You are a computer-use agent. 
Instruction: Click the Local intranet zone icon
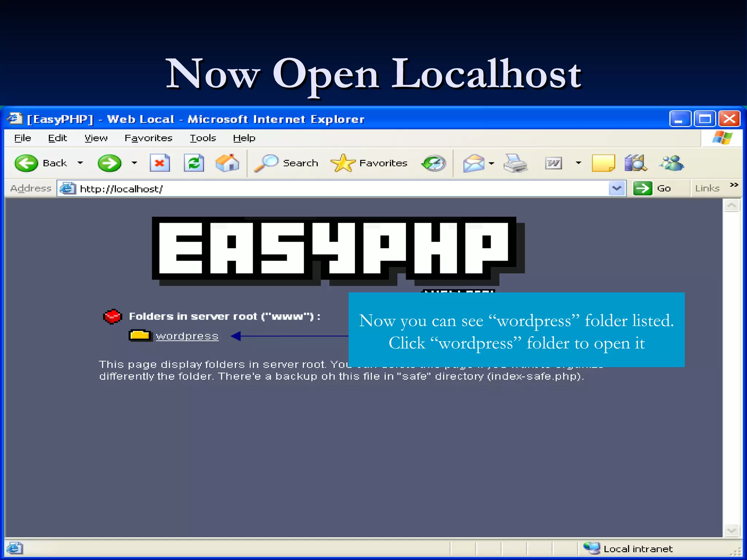[591, 548]
